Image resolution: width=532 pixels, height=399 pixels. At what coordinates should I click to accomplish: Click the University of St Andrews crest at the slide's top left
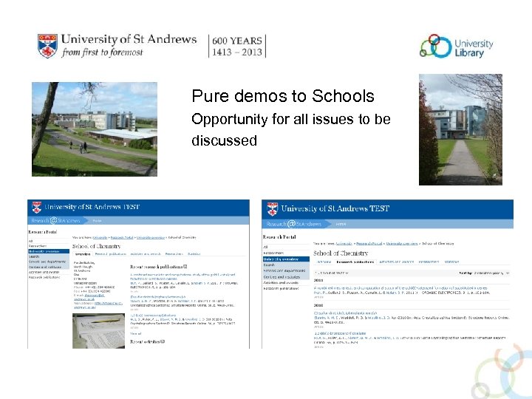(47, 46)
